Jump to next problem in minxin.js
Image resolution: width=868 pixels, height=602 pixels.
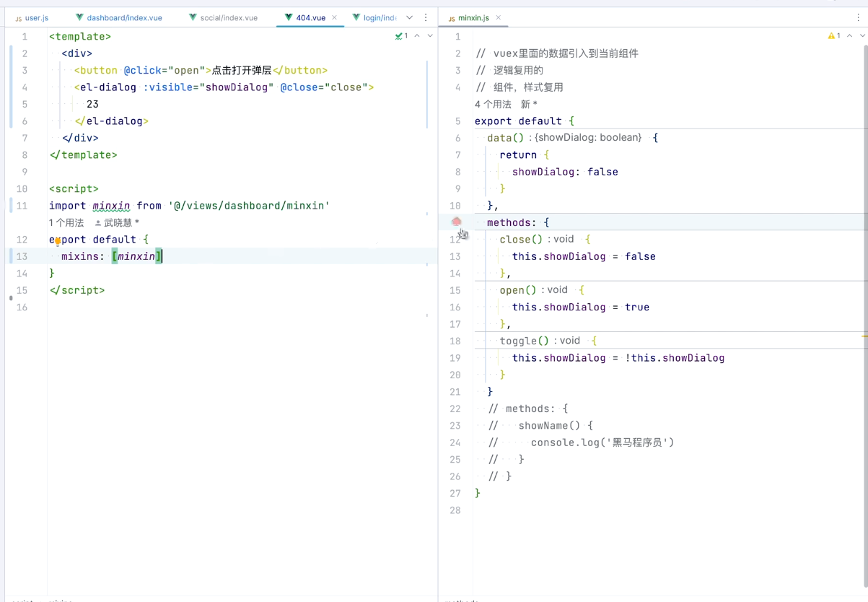(x=862, y=35)
